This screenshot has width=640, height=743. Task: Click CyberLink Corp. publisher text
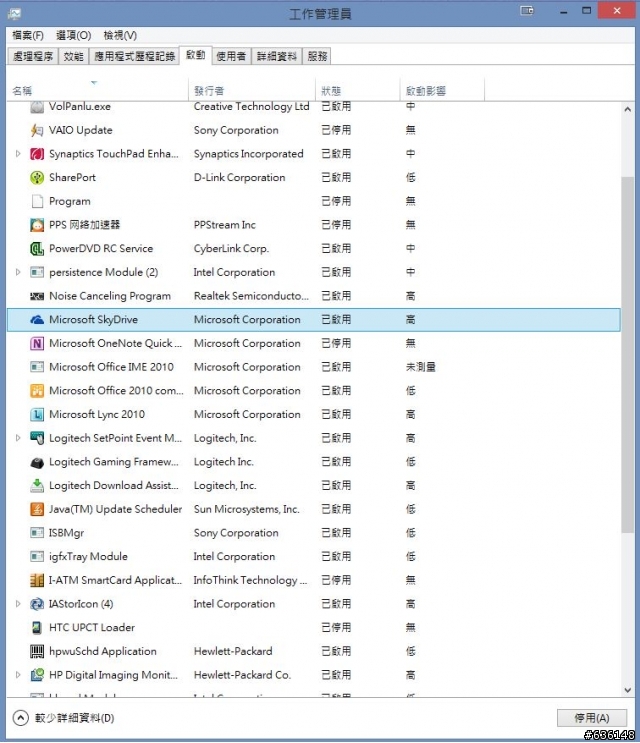click(231, 249)
